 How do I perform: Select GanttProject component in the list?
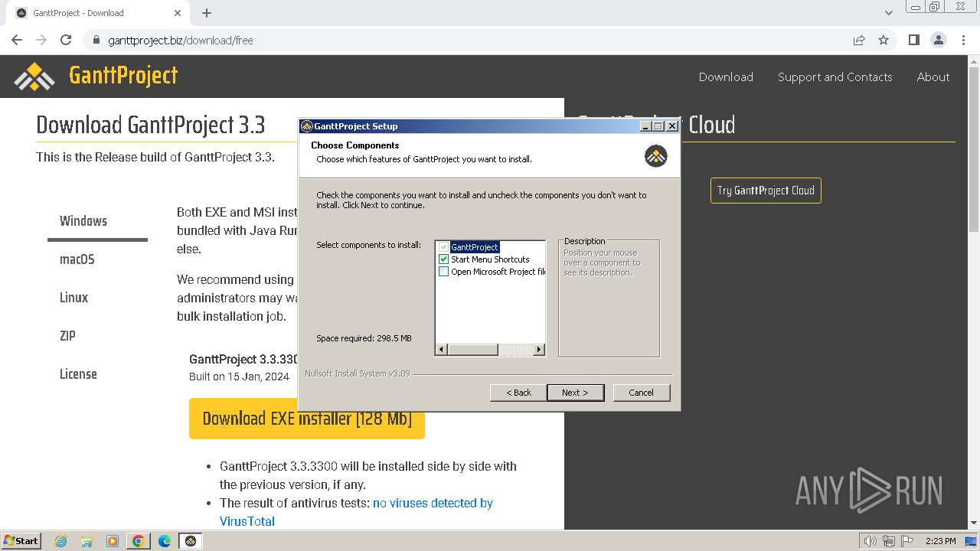[475, 247]
